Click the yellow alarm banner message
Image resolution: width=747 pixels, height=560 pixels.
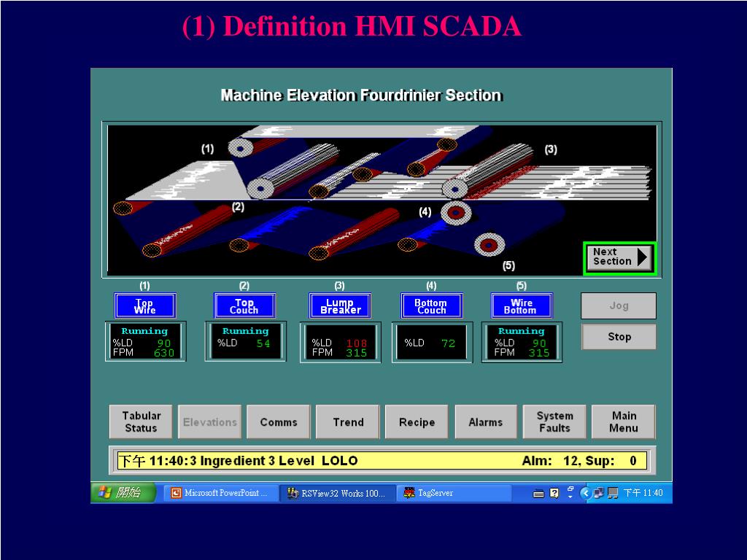point(382,461)
